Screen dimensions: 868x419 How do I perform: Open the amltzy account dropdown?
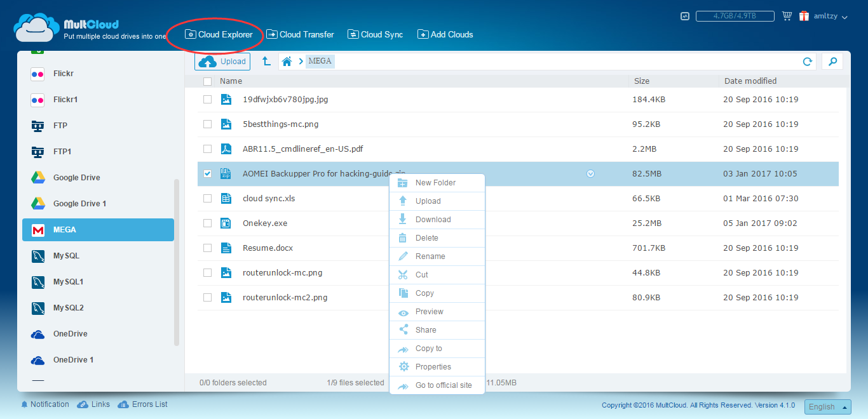click(x=831, y=17)
